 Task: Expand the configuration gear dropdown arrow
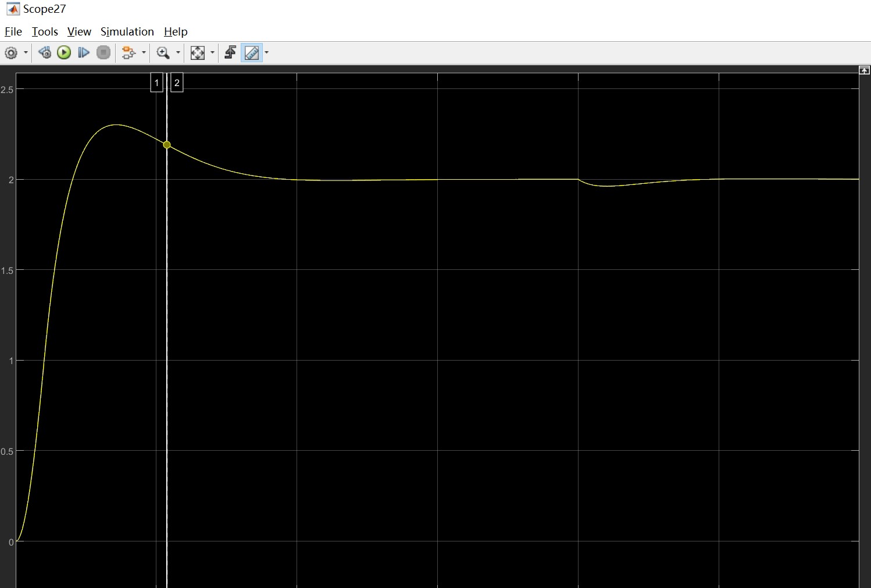[26, 53]
